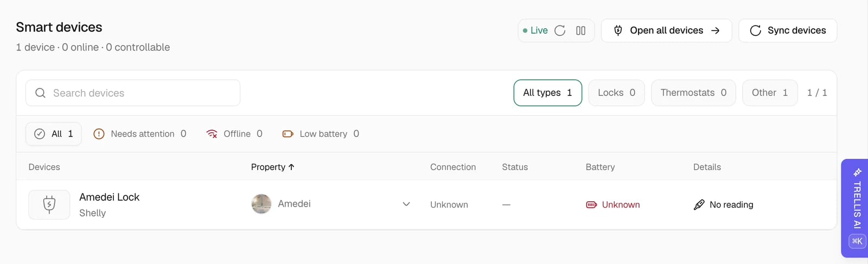Click the ⌘K shortcut badge
This screenshot has width=868, height=264.
click(857, 241)
